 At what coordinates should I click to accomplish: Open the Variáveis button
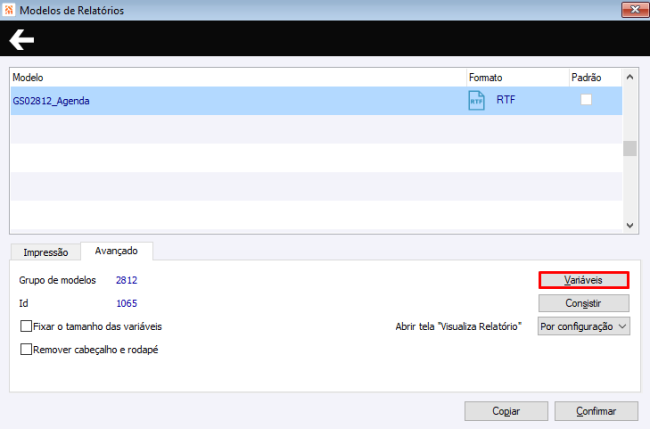[584, 280]
